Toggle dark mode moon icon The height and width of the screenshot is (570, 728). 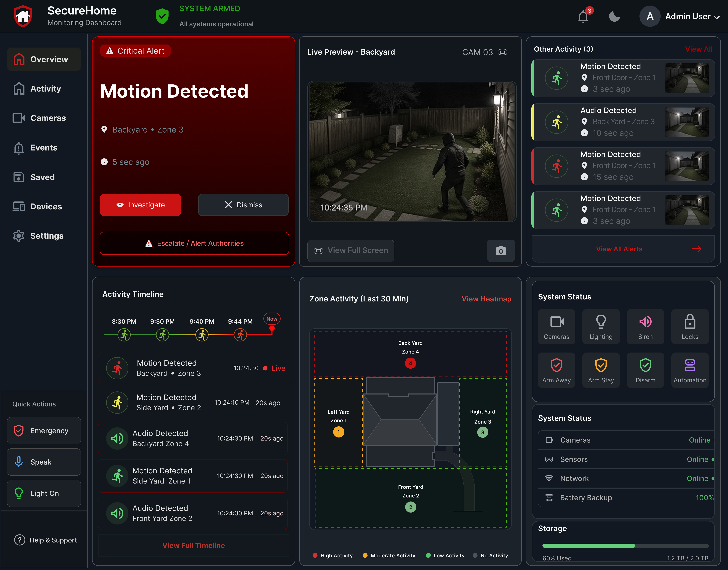pyautogui.click(x=614, y=16)
